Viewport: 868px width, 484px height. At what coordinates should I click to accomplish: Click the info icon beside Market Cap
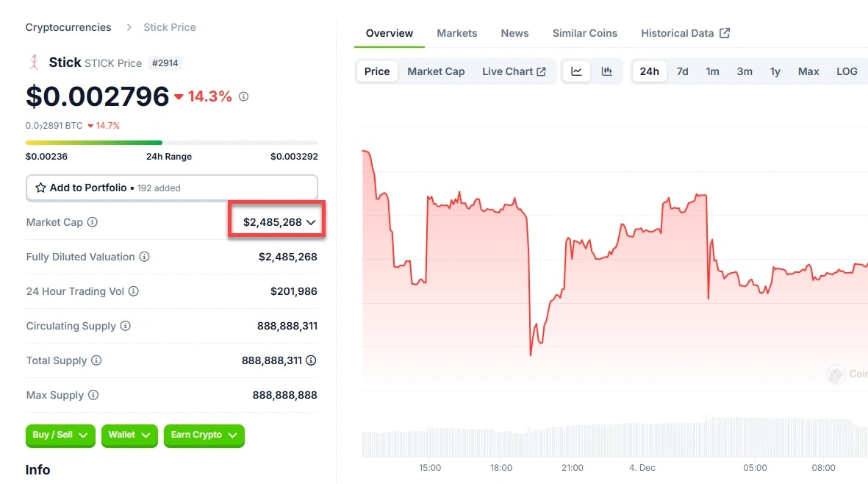[x=93, y=222]
